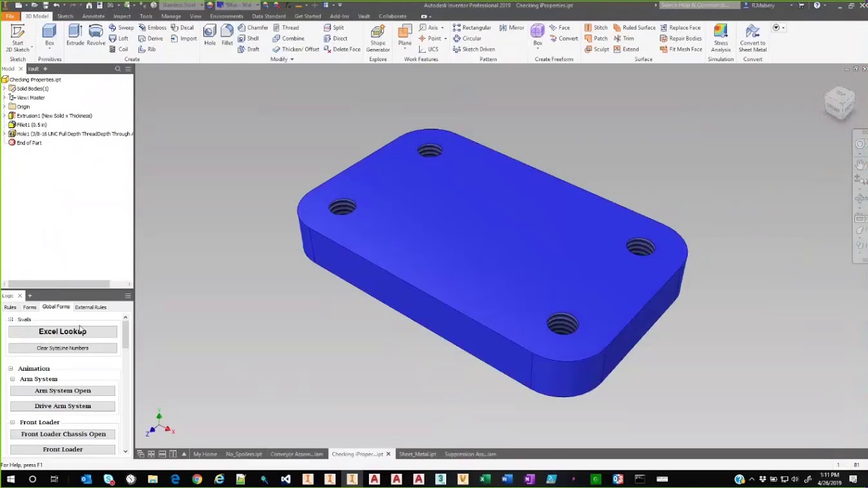The width and height of the screenshot is (868, 488).
Task: Collapse the Front Loader group
Action: point(12,422)
